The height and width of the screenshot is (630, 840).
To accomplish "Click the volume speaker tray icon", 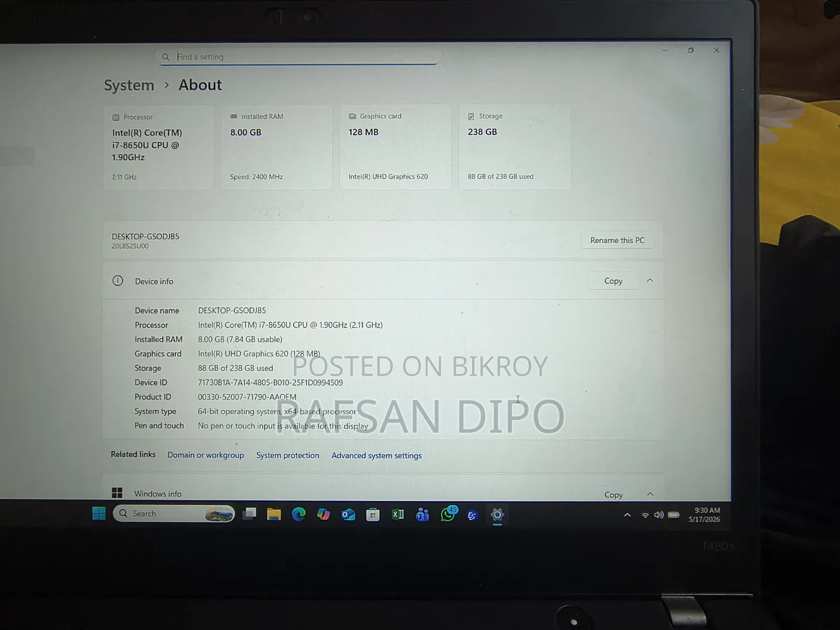I will [x=659, y=515].
